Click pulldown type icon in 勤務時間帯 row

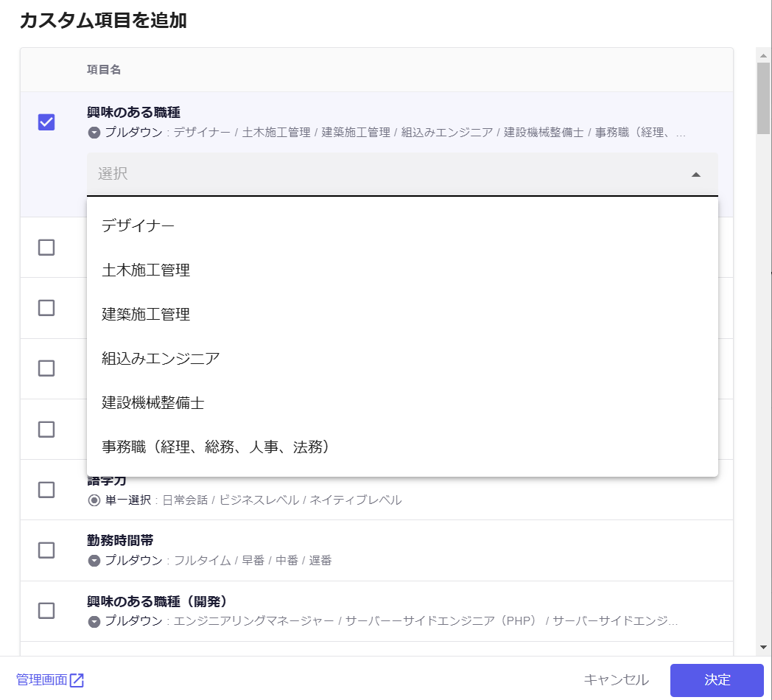[94, 561]
